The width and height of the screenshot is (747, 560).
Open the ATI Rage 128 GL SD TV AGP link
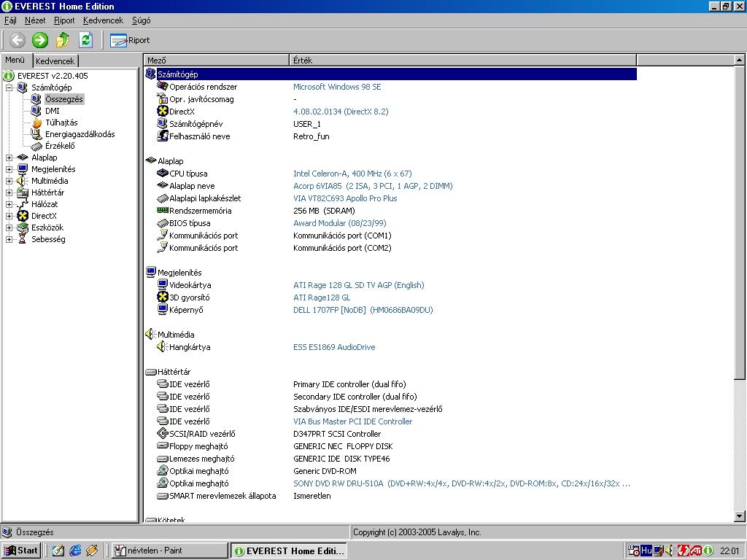(359, 285)
